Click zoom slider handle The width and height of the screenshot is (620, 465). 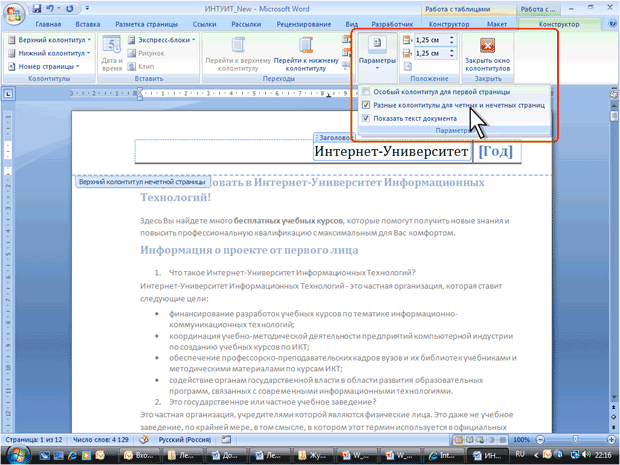tap(575, 440)
